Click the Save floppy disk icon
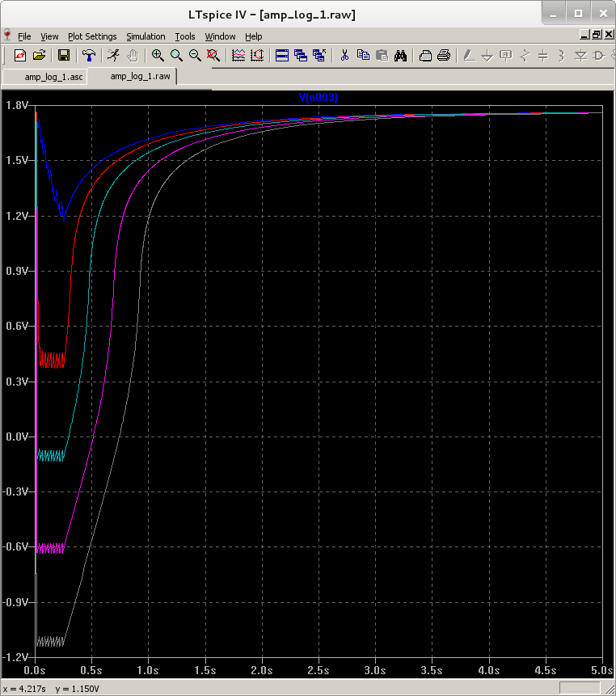The height and width of the screenshot is (696, 616). coord(63,56)
